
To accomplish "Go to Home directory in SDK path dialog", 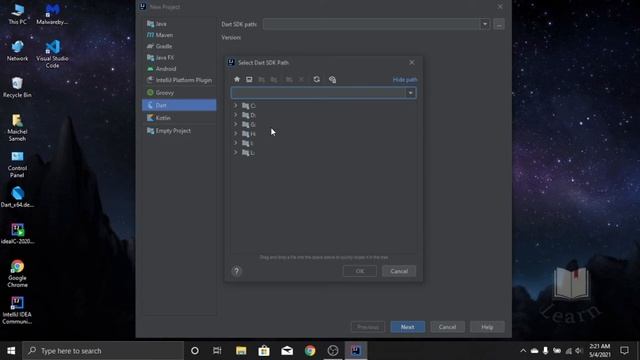I will (237, 79).
